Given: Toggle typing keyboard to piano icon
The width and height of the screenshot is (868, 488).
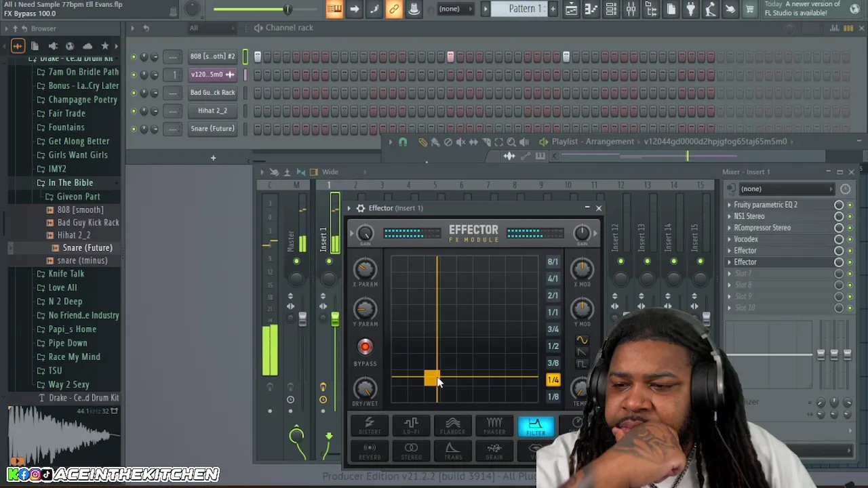Looking at the screenshot, I should click(x=334, y=9).
